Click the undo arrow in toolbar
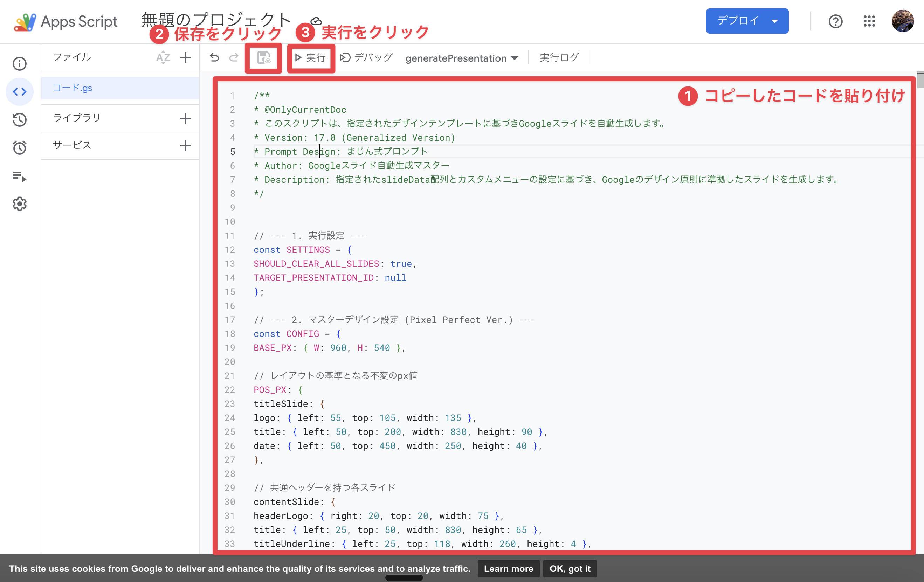This screenshot has width=924, height=582. point(214,58)
